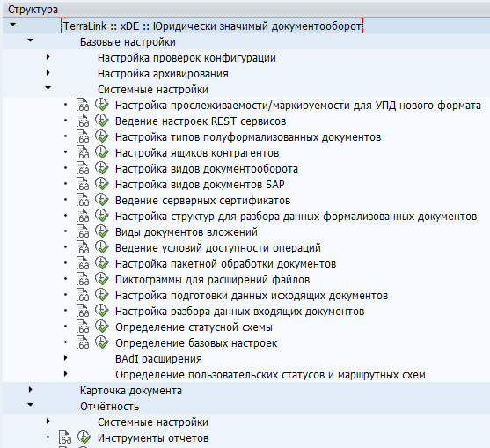This screenshot has height=448, width=490.
Task: Select the Настройка архивирования row
Action: tap(246, 74)
